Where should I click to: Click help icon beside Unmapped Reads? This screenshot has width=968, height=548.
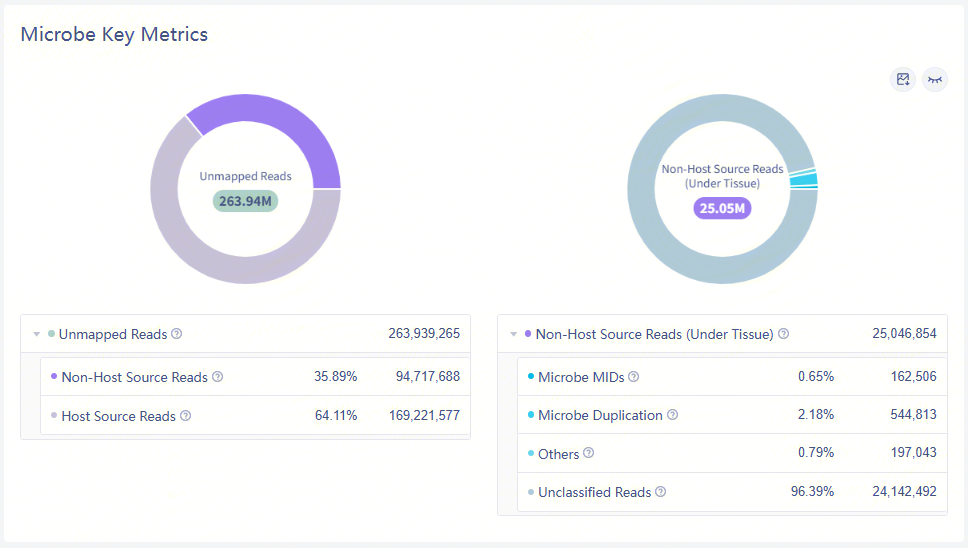[177, 334]
